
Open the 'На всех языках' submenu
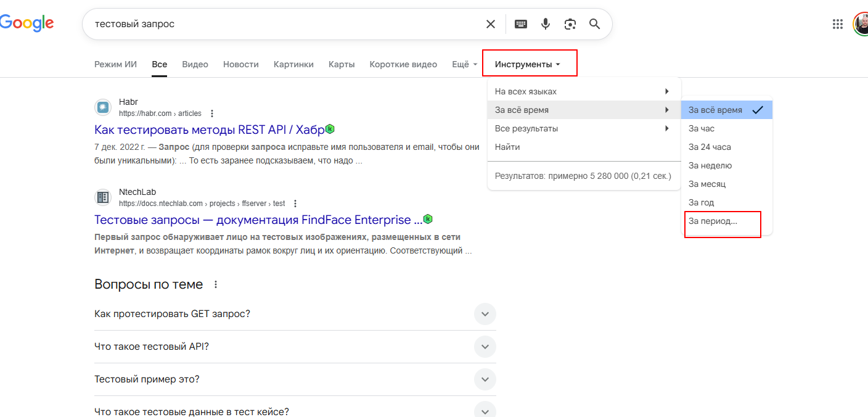click(583, 91)
